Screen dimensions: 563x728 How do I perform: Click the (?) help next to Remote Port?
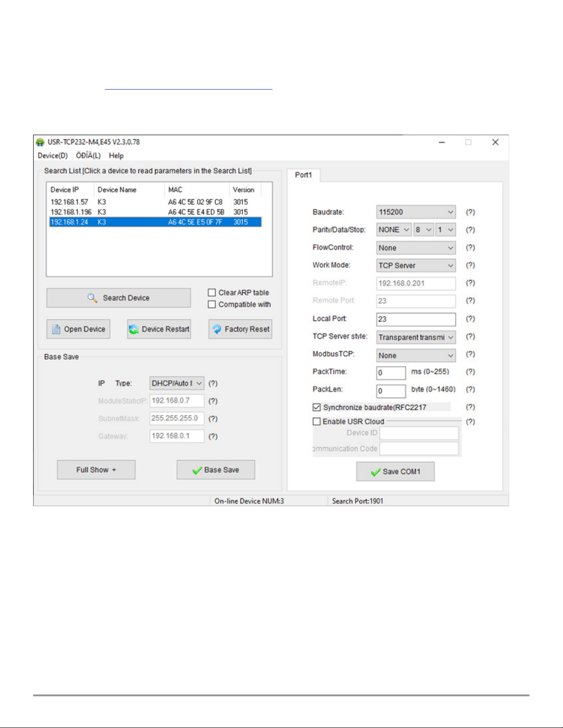pyautogui.click(x=470, y=300)
